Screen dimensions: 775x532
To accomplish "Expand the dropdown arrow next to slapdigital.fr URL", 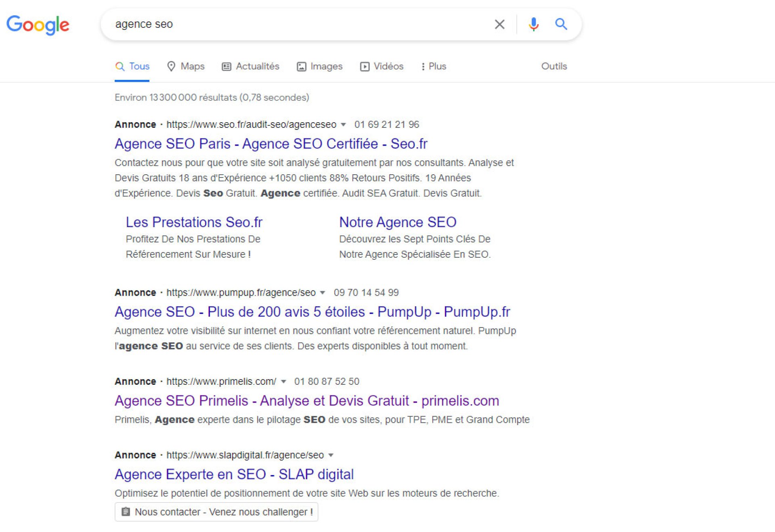I will pyautogui.click(x=331, y=455).
